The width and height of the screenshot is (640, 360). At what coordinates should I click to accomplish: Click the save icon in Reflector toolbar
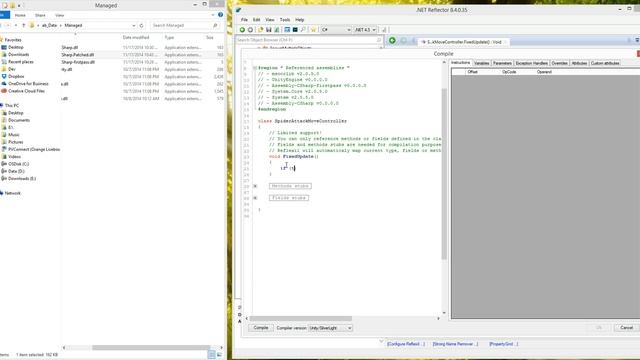(x=269, y=30)
